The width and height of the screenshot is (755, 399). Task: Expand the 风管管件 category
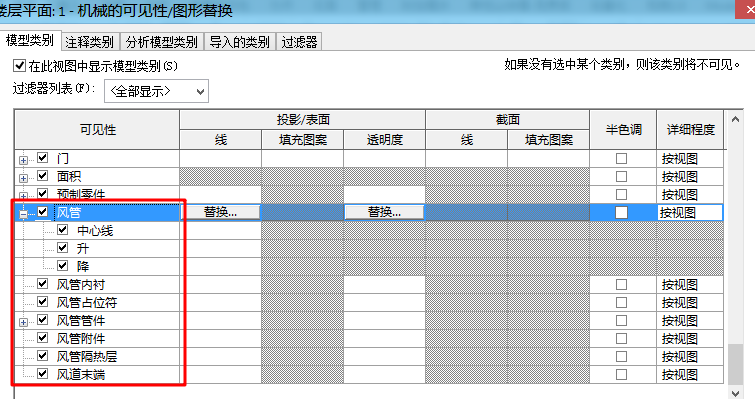coord(23,322)
